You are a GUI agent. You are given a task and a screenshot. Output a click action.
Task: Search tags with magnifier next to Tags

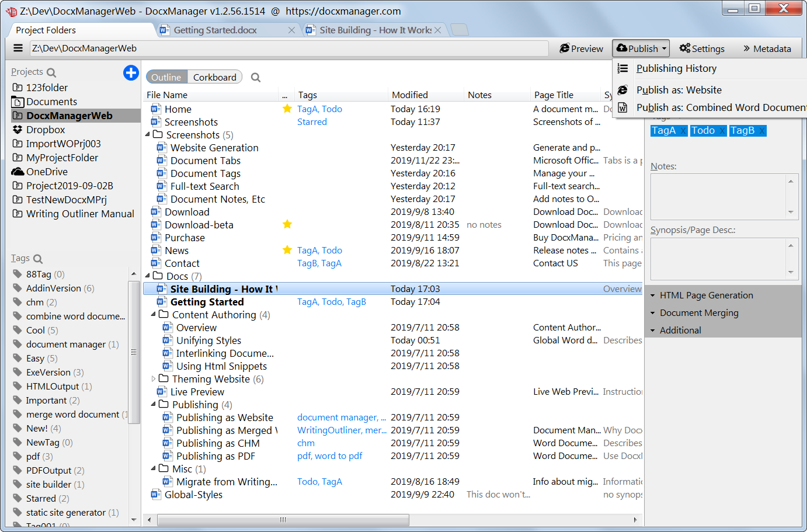[38, 259]
